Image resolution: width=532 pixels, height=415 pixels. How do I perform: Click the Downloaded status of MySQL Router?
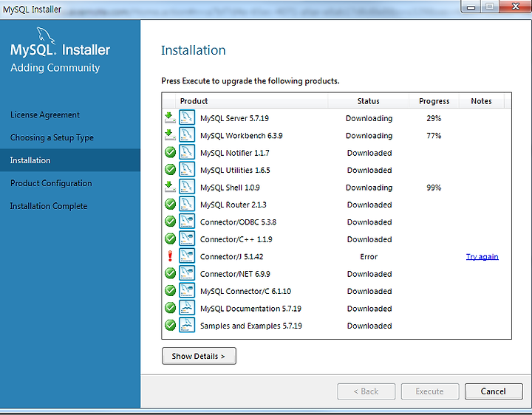[x=369, y=205]
